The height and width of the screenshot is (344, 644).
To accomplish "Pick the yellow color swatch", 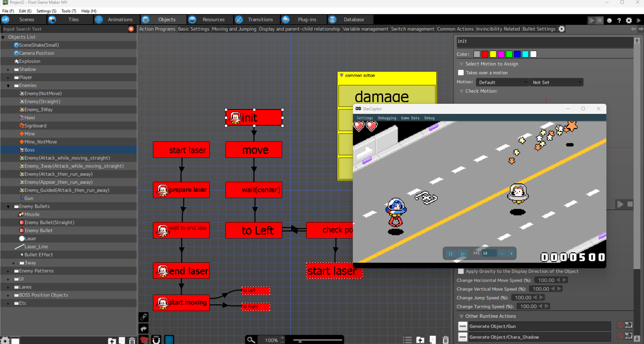I will 493,54.
